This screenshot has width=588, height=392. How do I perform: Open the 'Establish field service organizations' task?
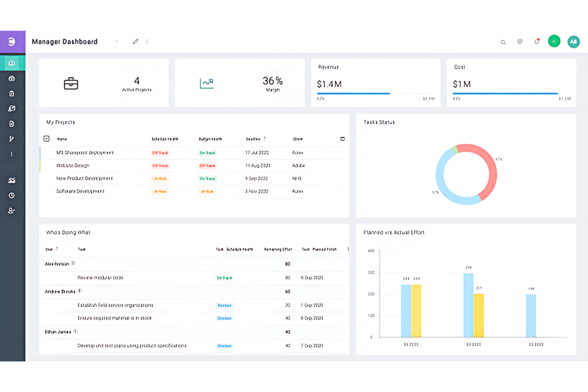click(x=115, y=305)
